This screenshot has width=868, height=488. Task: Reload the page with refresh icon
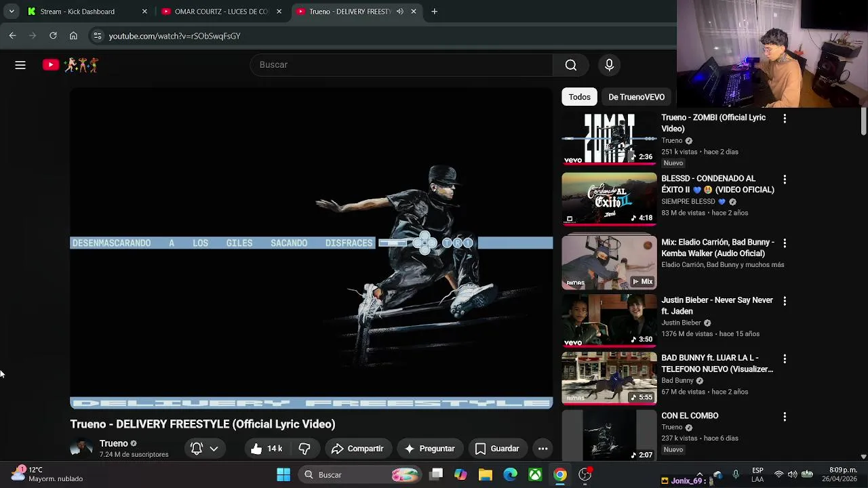click(x=53, y=36)
